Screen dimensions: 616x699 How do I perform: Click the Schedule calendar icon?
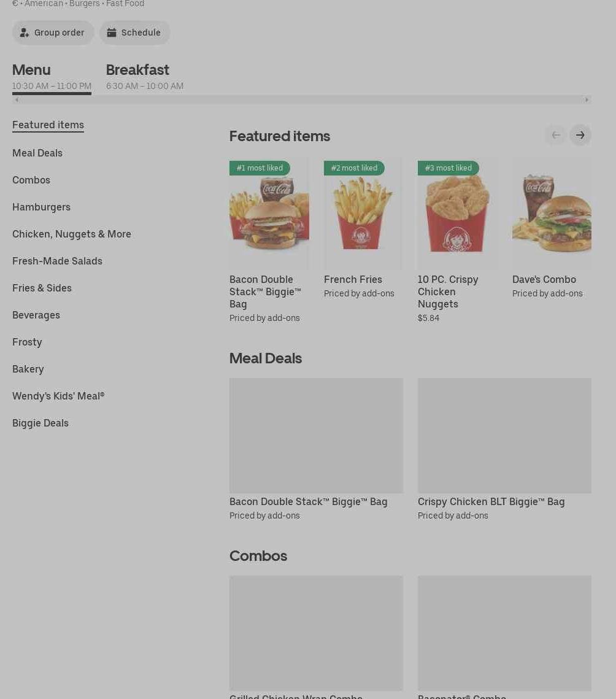pyautogui.click(x=112, y=33)
